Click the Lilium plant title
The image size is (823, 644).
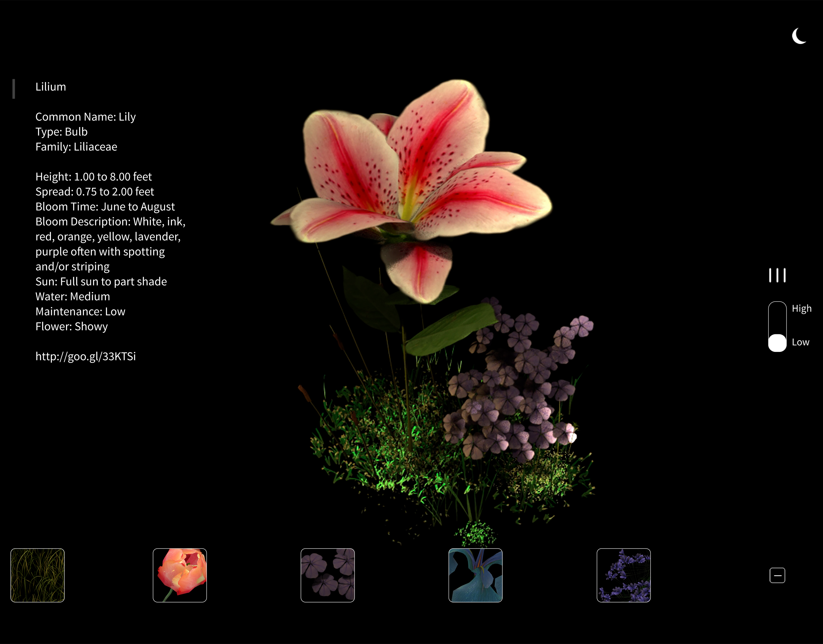coord(51,87)
